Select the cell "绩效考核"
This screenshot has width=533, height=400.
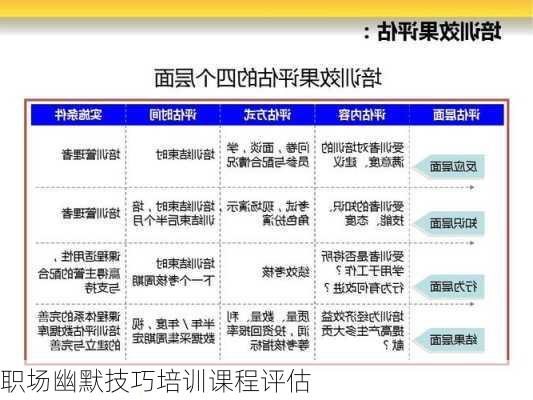coord(286,272)
